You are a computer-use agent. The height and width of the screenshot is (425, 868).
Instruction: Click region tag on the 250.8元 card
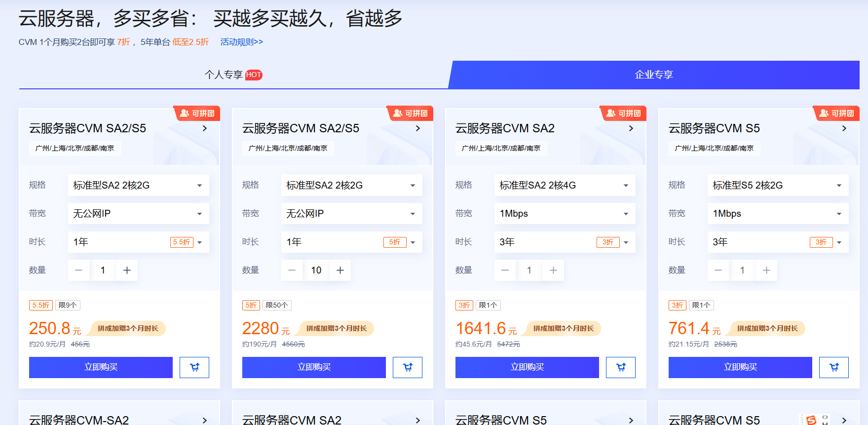(x=75, y=148)
